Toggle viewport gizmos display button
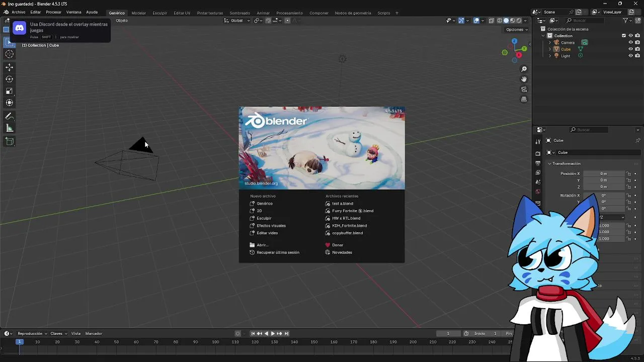Image resolution: width=644 pixels, height=362 pixels. (x=461, y=21)
